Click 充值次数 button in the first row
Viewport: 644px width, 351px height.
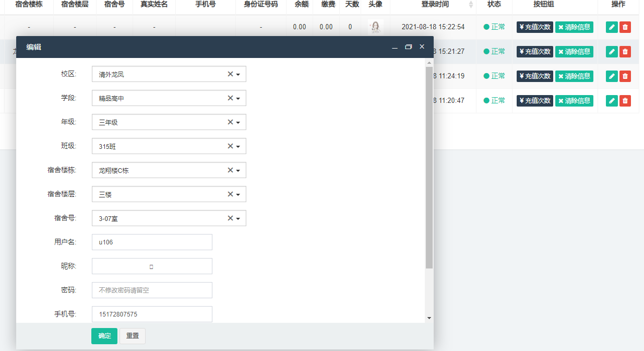(534, 27)
